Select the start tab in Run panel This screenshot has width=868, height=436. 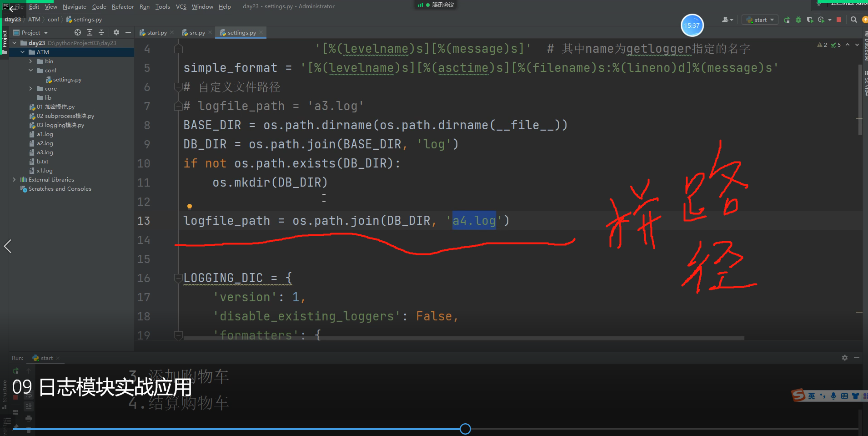pyautogui.click(x=46, y=358)
